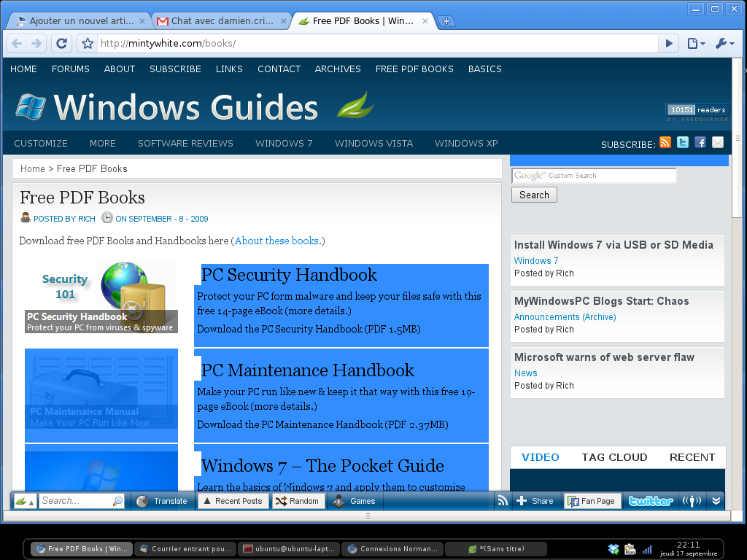This screenshot has width=747, height=560.
Task: Open the ARCHIVES menu item
Action: (338, 69)
